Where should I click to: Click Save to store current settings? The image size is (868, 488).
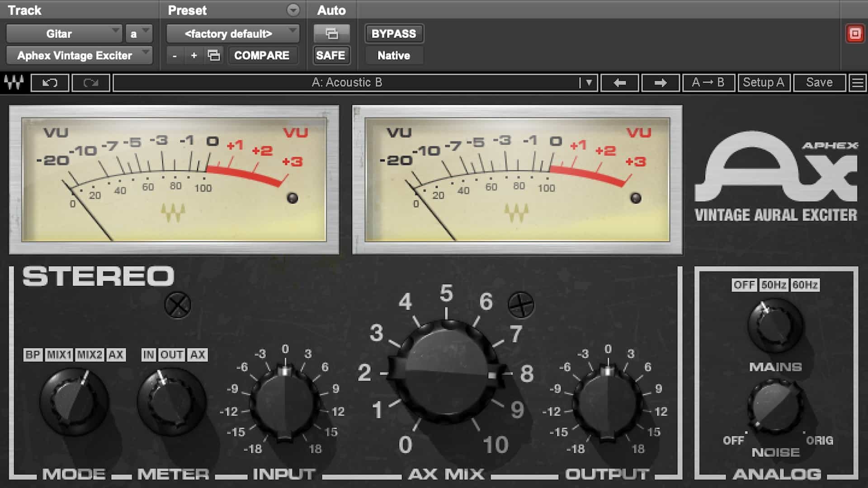[819, 83]
